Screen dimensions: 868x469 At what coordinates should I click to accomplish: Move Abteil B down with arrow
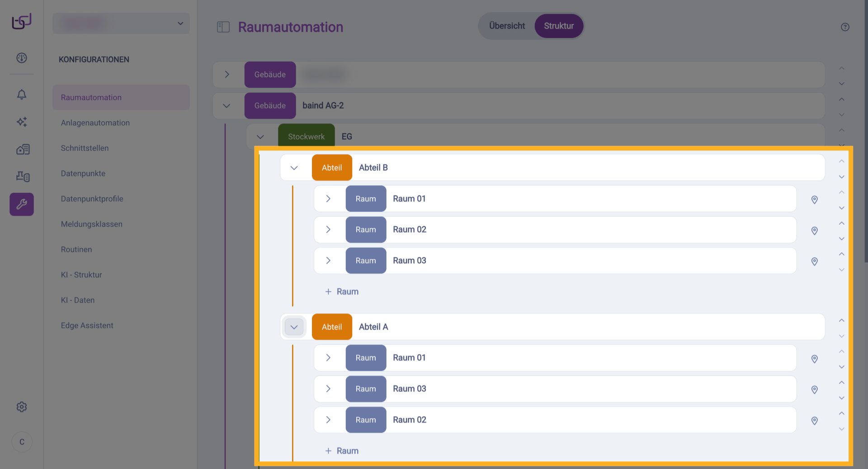click(x=841, y=177)
